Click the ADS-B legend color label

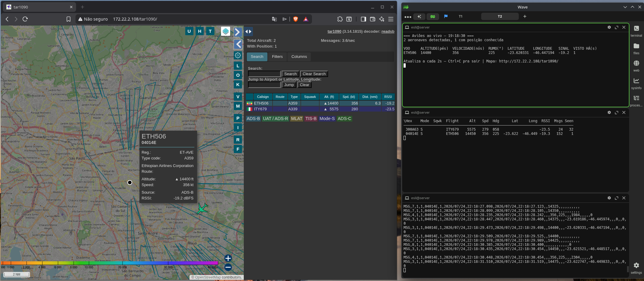point(253,119)
